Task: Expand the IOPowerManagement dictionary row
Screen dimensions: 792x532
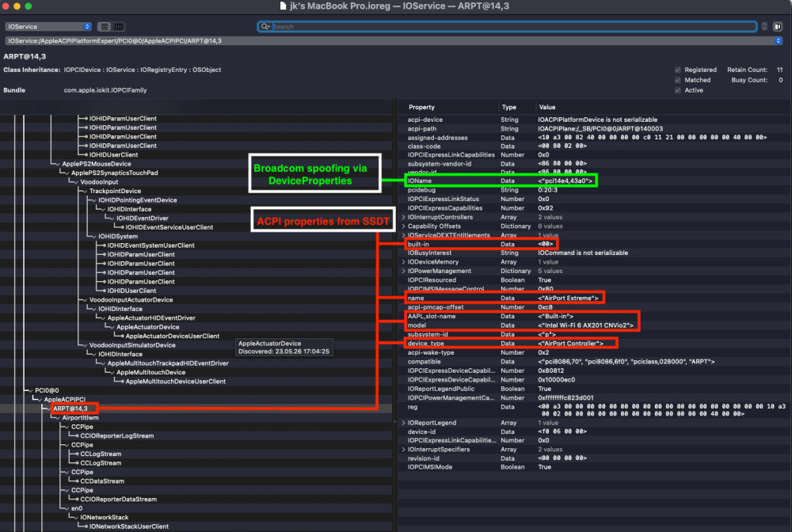Action: click(x=404, y=272)
